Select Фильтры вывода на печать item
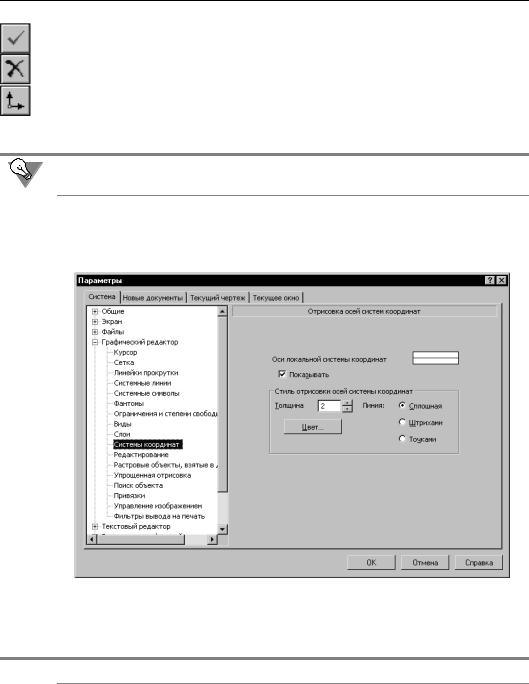This screenshot has height=684, width=529. [159, 516]
